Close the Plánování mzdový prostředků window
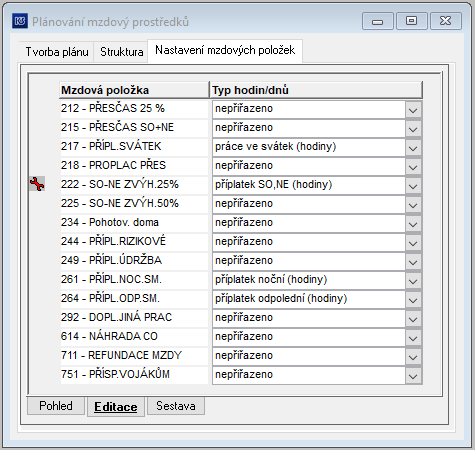Screen dimensions: 475x450 tap(446, 21)
